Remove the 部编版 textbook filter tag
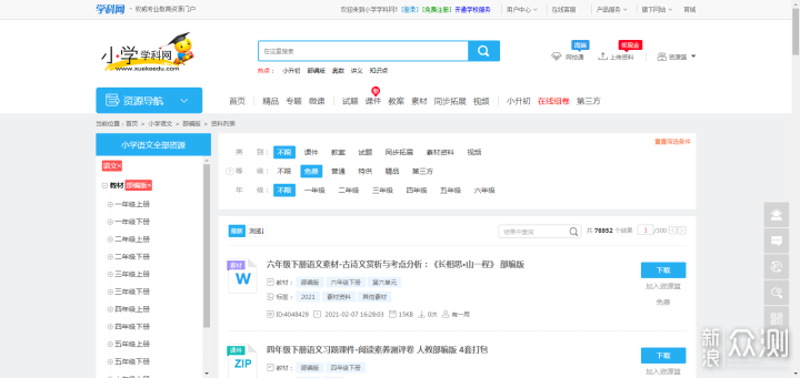Screen dimensions: 800x378 149,185
